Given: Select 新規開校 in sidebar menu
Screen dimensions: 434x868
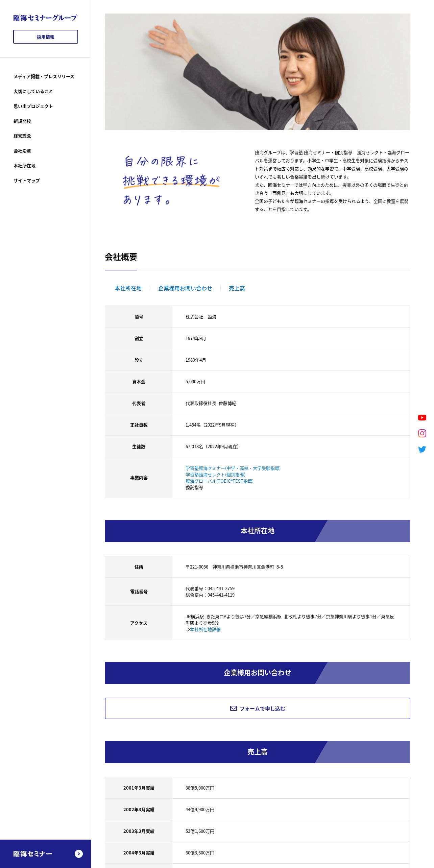Looking at the screenshot, I should 22,121.
